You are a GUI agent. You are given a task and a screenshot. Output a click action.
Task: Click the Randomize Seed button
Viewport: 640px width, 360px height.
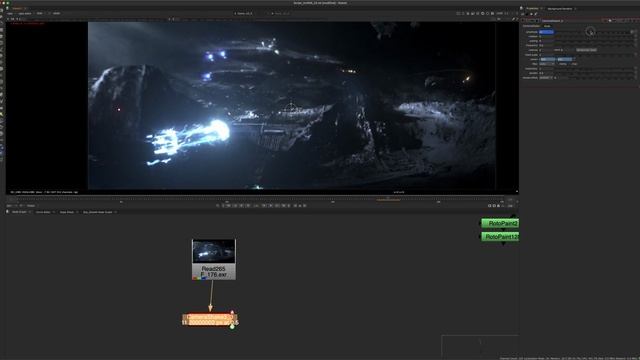click(586, 50)
